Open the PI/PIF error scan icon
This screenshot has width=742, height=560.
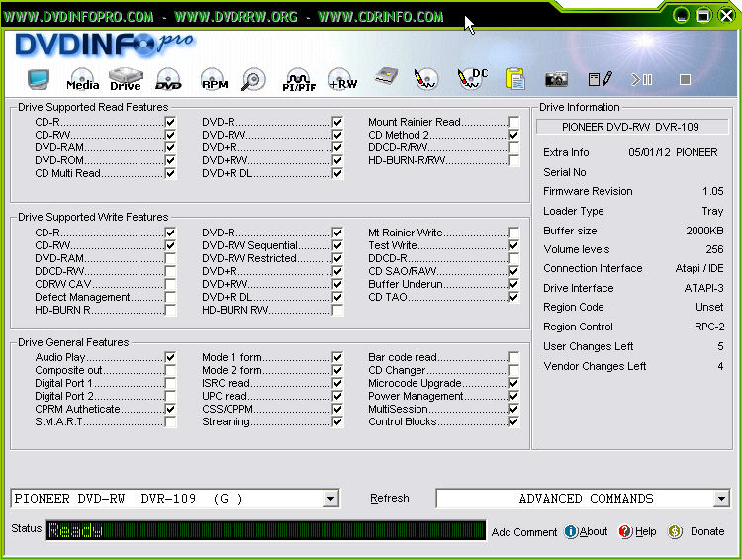click(x=299, y=79)
